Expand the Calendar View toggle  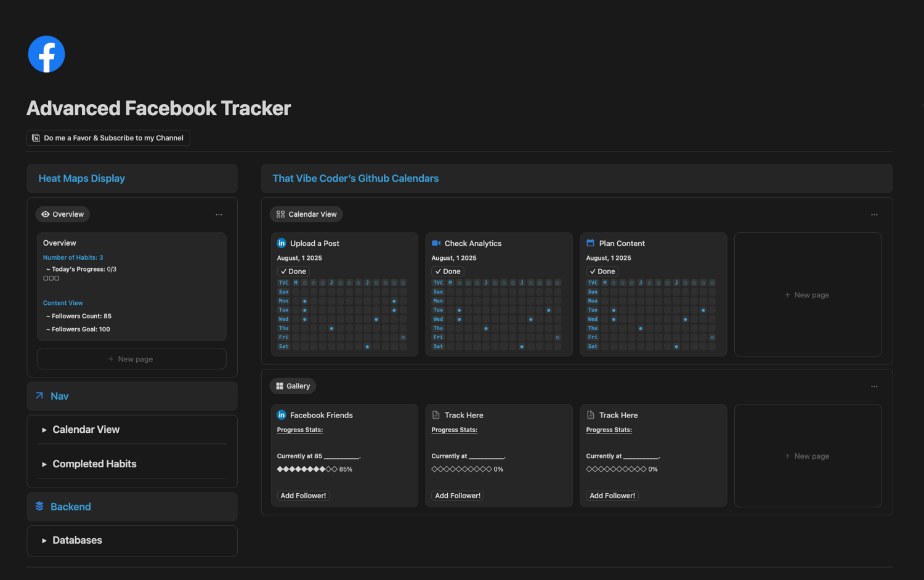tap(44, 430)
